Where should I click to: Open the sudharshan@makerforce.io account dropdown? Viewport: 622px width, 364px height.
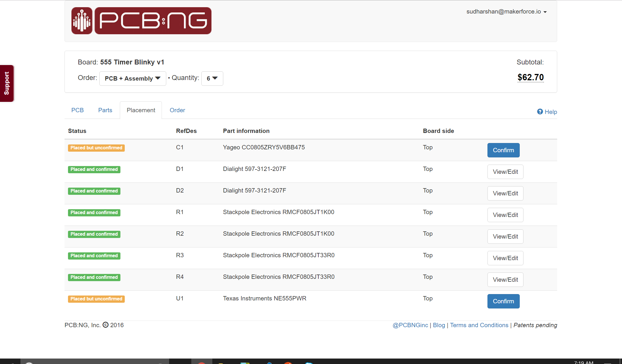coord(506,12)
